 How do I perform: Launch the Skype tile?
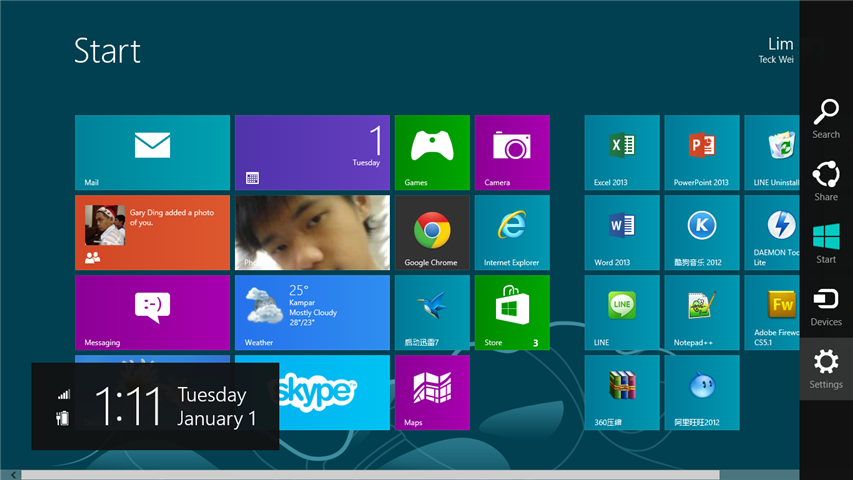(x=335, y=392)
